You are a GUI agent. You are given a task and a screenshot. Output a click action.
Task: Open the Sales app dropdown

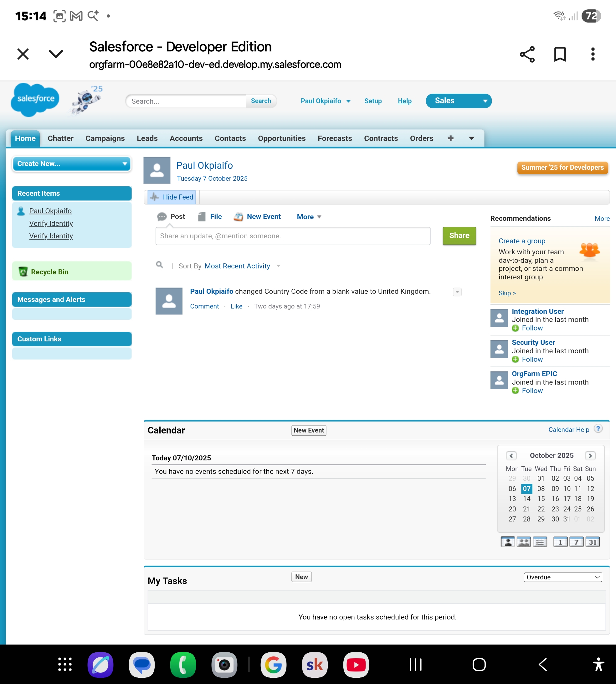click(x=458, y=101)
